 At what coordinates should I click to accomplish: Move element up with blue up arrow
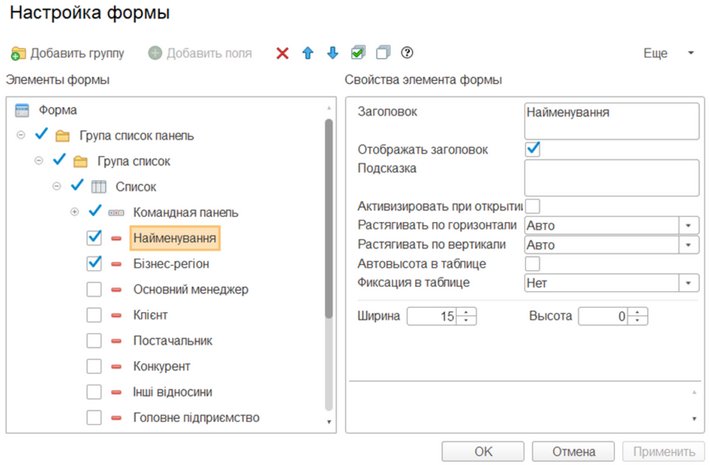coord(308,53)
